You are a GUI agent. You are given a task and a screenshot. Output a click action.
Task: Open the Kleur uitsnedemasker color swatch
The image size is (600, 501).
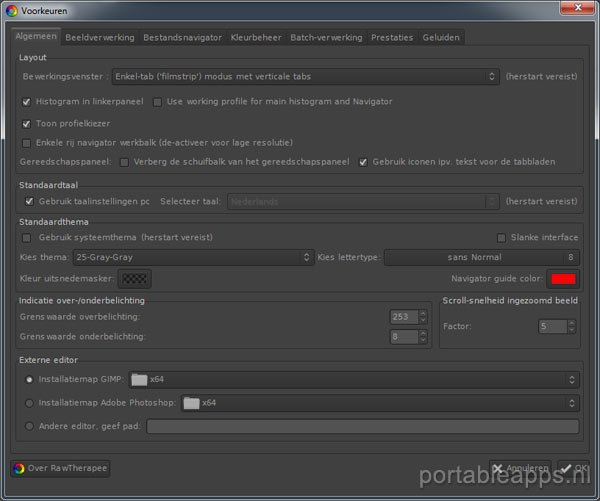pyautogui.click(x=134, y=279)
